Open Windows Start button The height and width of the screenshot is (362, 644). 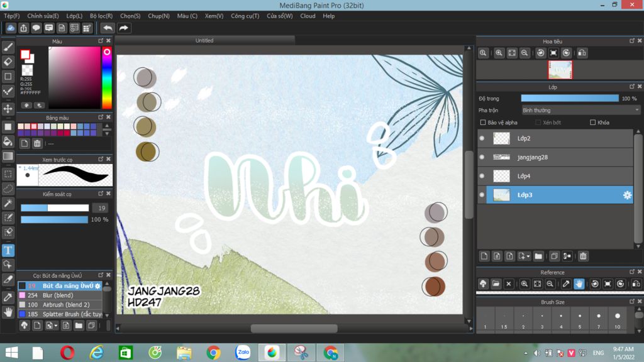(x=11, y=353)
